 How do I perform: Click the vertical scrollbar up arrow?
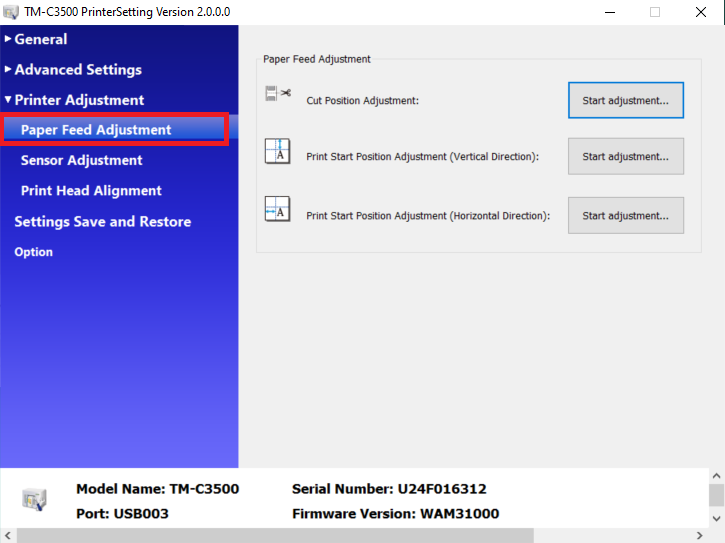point(717,475)
